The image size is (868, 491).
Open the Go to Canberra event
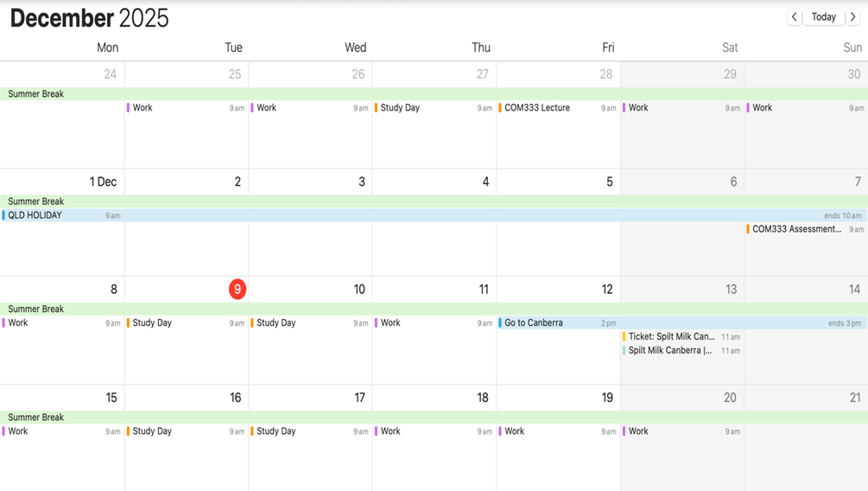pos(534,323)
